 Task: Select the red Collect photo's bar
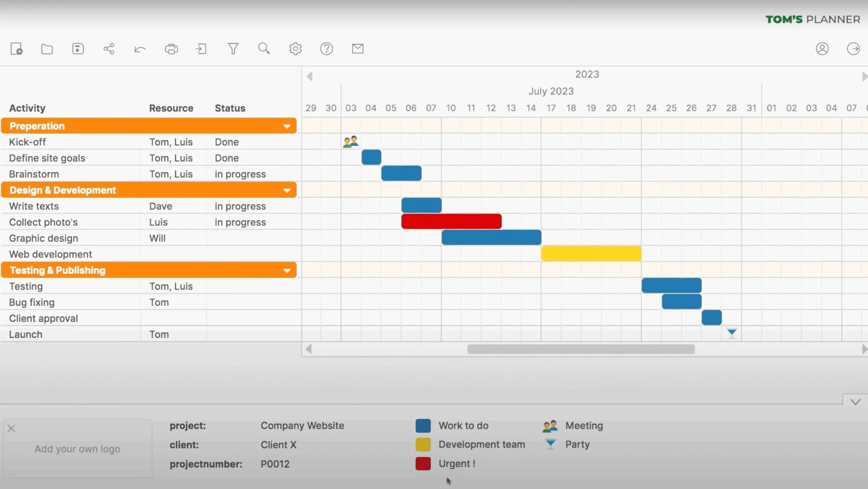[x=451, y=222]
